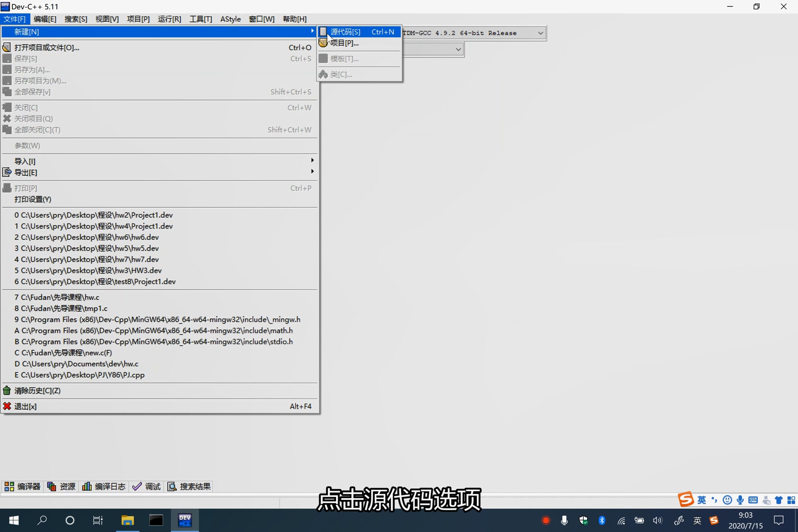Click the Bluetooth tray icon
The image size is (798, 532).
click(x=602, y=520)
